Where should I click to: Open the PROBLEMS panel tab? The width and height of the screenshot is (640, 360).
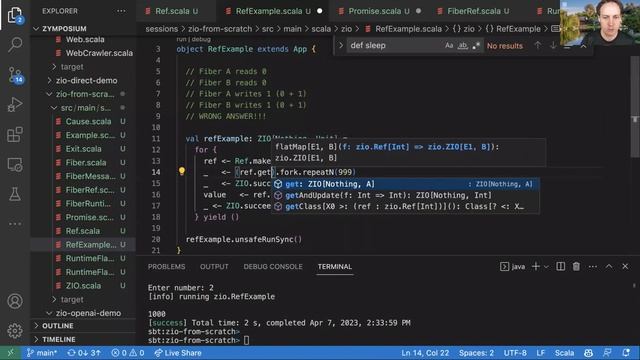pyautogui.click(x=167, y=267)
